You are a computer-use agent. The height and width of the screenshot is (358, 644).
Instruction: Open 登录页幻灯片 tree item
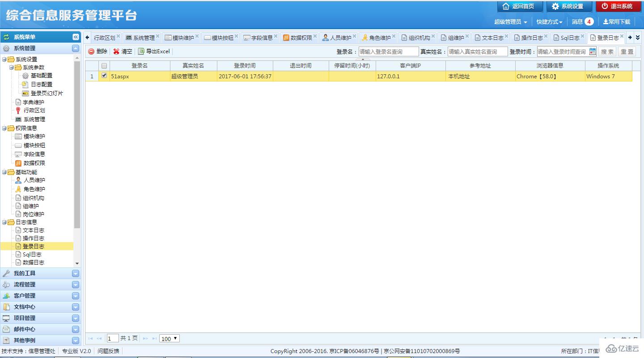(x=47, y=93)
